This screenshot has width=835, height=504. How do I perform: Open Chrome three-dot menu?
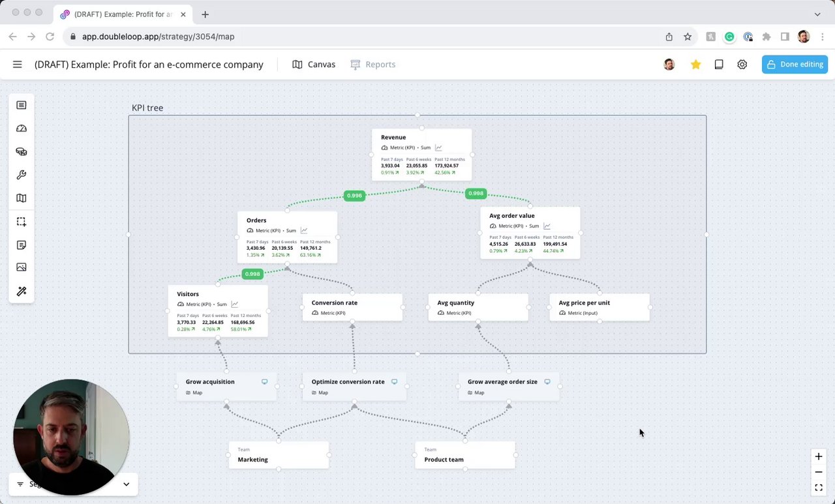pos(821,37)
